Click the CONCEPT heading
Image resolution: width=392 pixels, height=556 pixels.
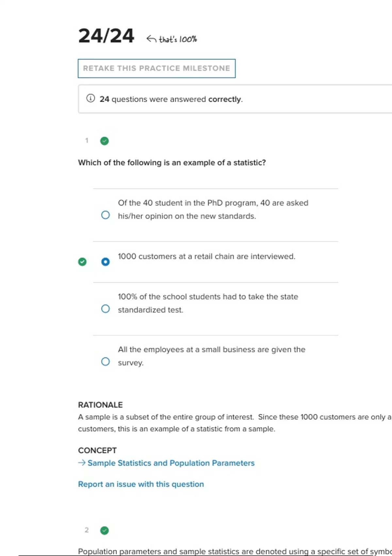(97, 450)
